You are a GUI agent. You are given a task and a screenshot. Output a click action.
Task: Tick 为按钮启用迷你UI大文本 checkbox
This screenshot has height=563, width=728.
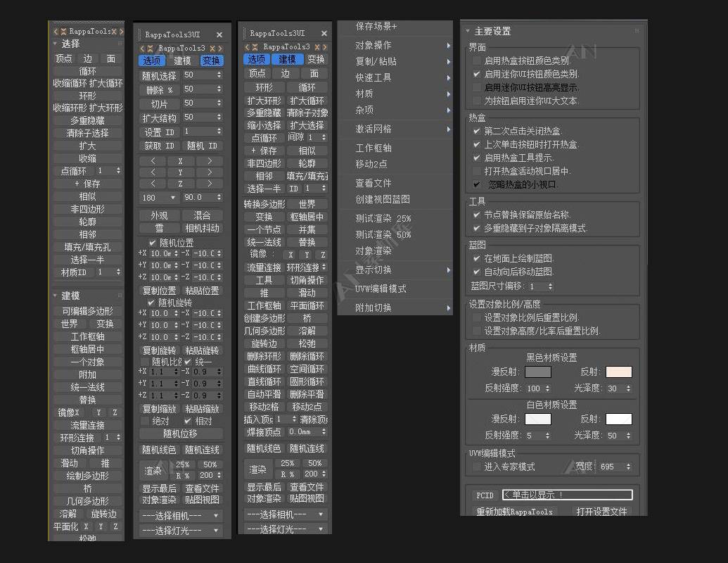(476, 101)
